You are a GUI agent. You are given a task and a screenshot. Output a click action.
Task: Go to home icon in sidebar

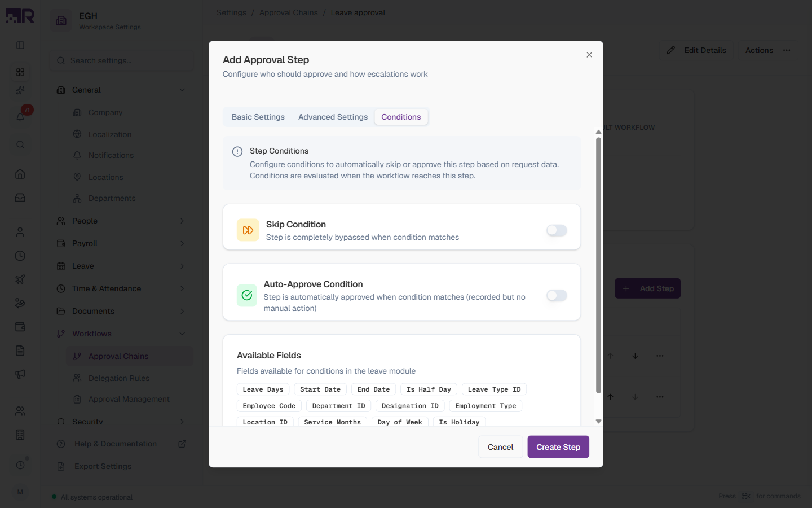(20, 174)
